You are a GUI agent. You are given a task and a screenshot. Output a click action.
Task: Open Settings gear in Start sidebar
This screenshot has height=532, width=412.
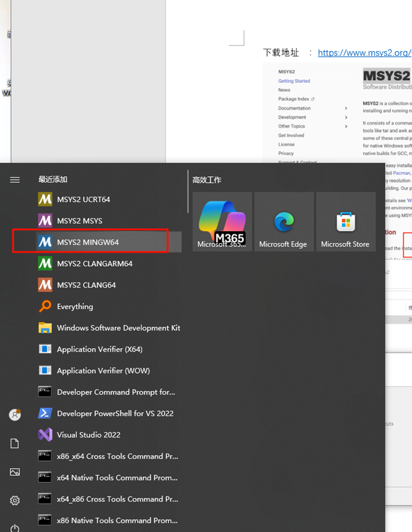coord(15,501)
